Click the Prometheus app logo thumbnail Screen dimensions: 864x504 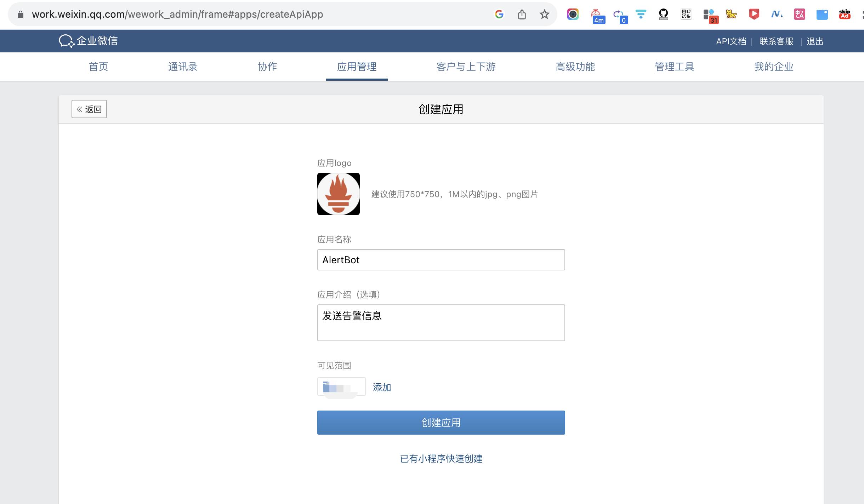338,194
